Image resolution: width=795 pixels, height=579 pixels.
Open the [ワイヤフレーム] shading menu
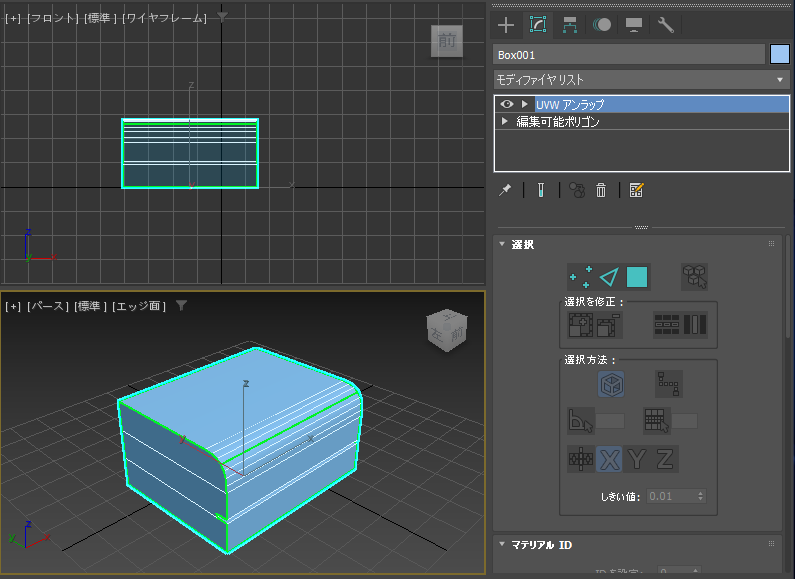click(x=165, y=19)
